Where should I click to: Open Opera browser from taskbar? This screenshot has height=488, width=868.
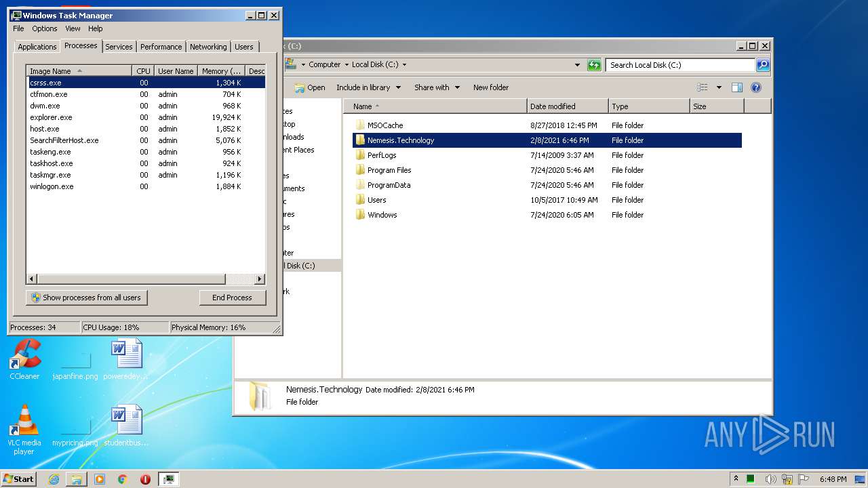click(x=145, y=479)
